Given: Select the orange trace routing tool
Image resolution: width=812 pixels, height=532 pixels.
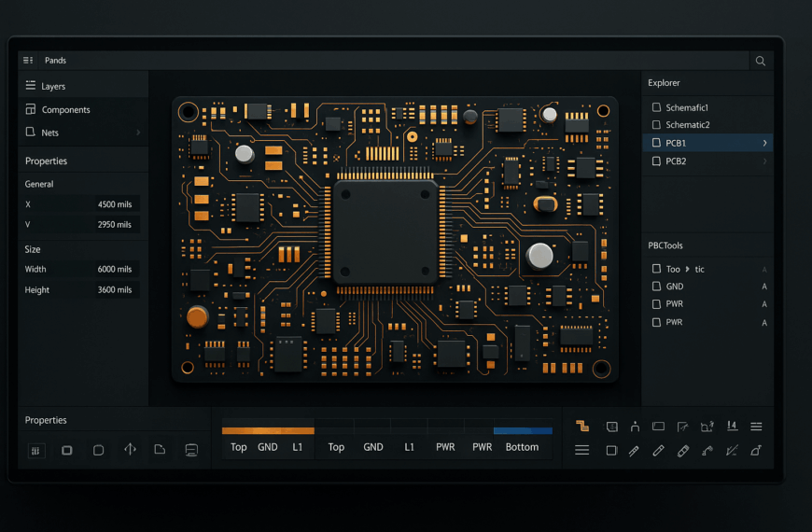Looking at the screenshot, I should coord(582,427).
